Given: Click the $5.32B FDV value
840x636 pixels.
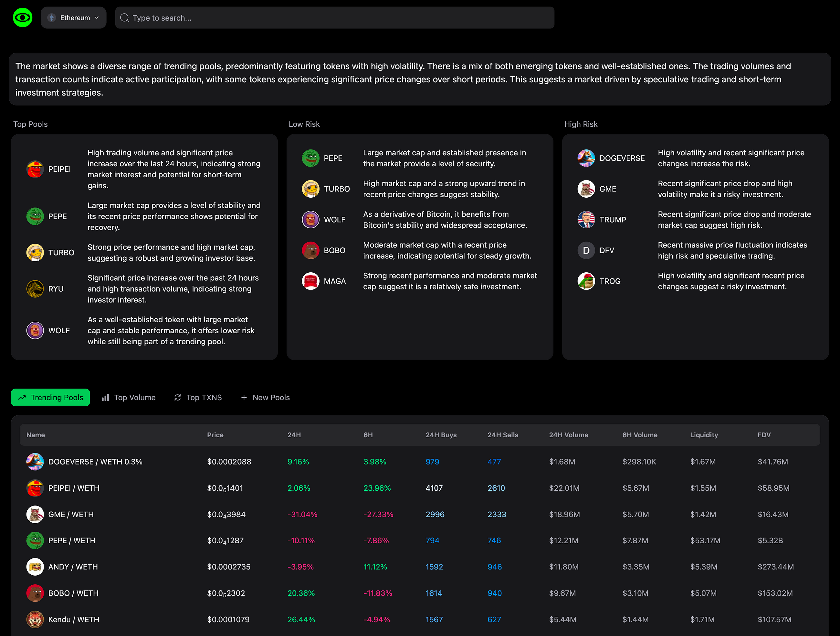Looking at the screenshot, I should click(x=770, y=540).
